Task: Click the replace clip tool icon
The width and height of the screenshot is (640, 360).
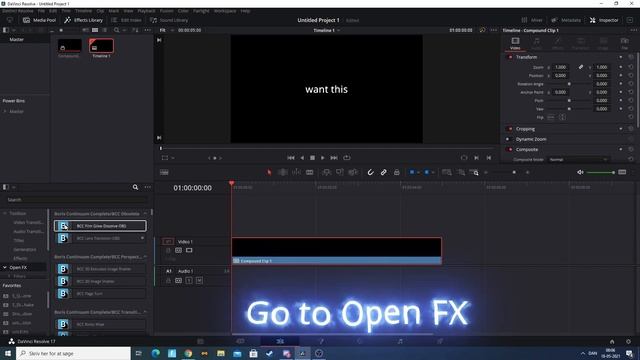Action: (353, 172)
